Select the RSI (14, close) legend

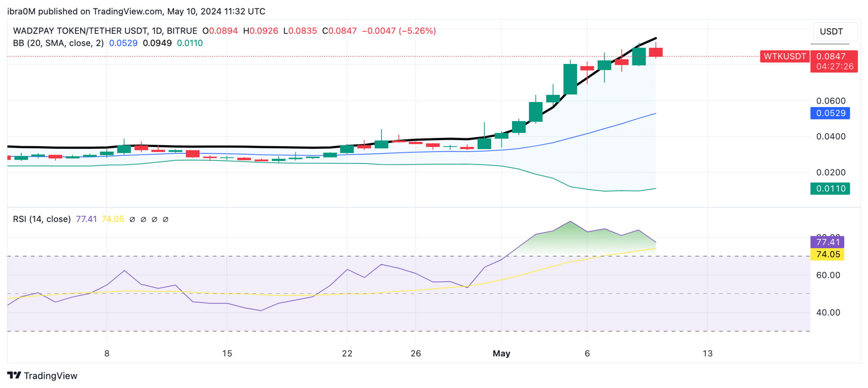(42, 219)
